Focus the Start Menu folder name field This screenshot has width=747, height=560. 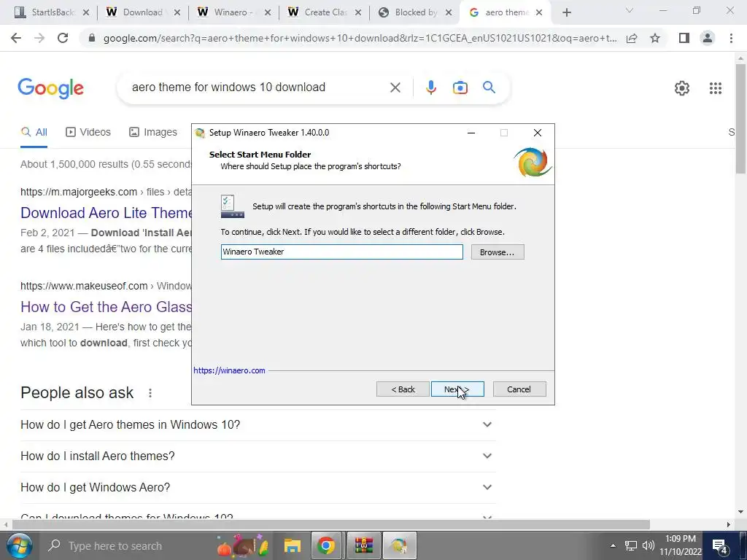[x=341, y=252]
